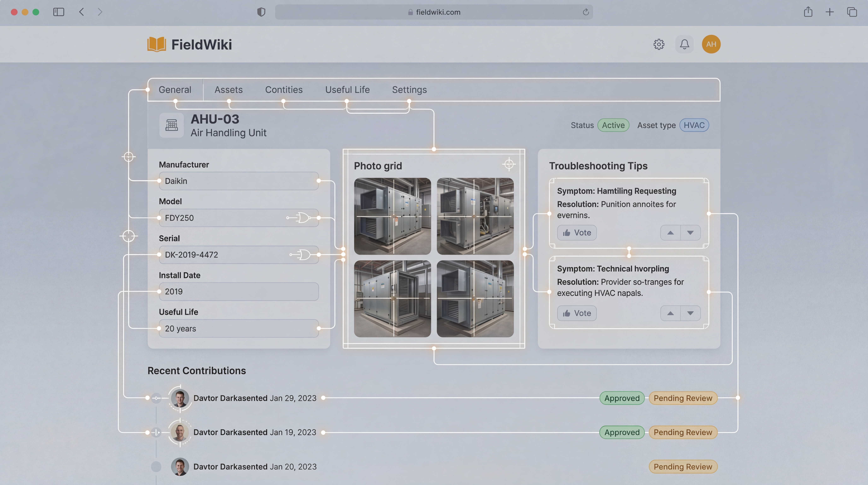Vote on the Hamtiling Requesting symptom tip

click(x=577, y=233)
